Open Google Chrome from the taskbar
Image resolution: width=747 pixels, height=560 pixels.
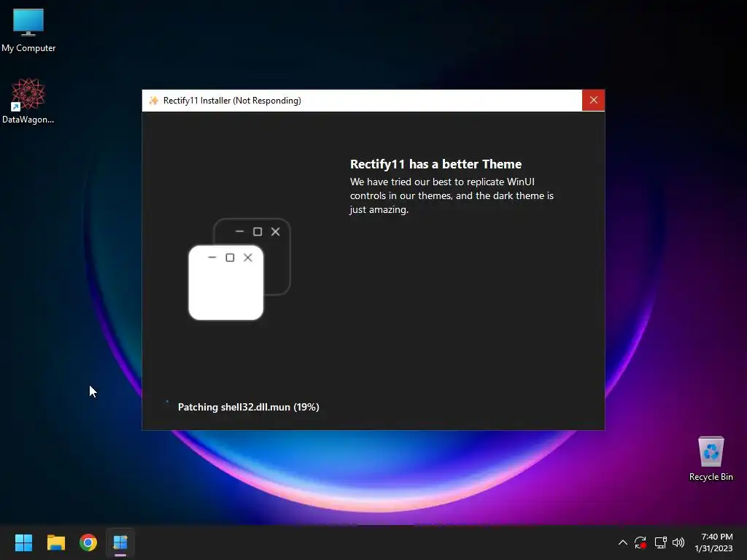88,542
